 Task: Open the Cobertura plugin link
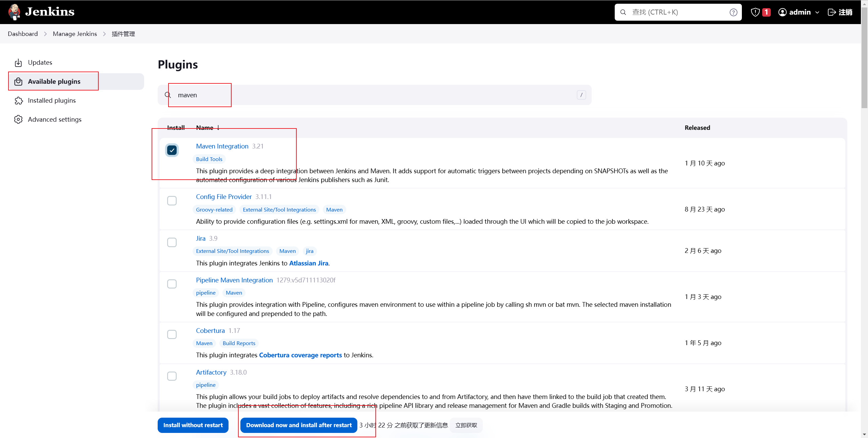pyautogui.click(x=210, y=331)
